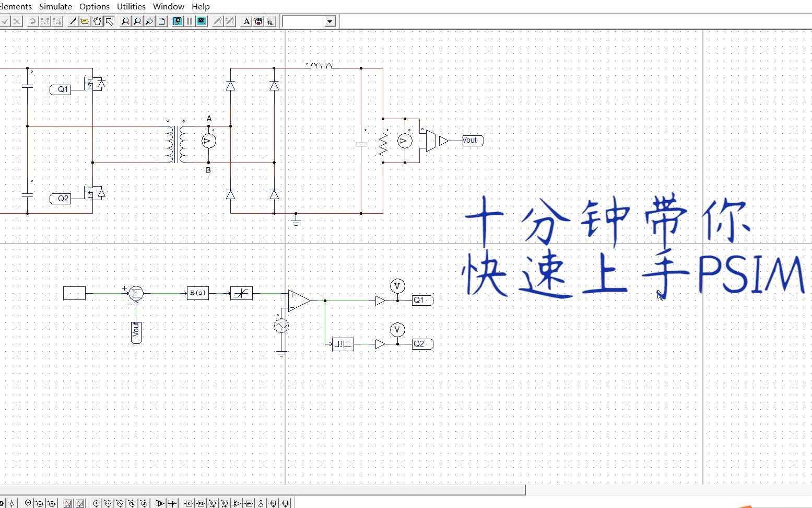Pick the PI controller block element
The image size is (812, 508).
201,503
